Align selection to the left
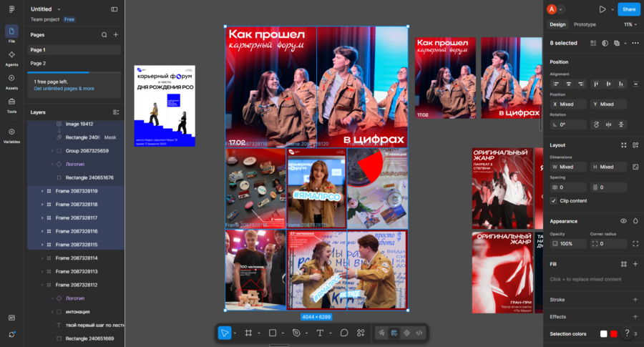The image size is (644, 347). 556,84
